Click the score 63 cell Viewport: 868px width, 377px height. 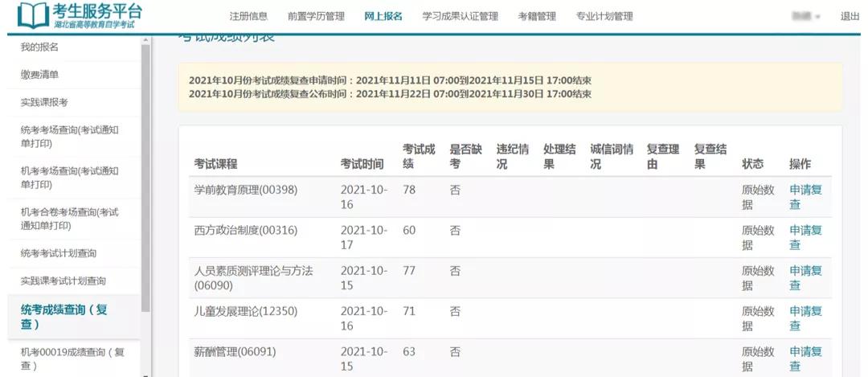(409, 351)
